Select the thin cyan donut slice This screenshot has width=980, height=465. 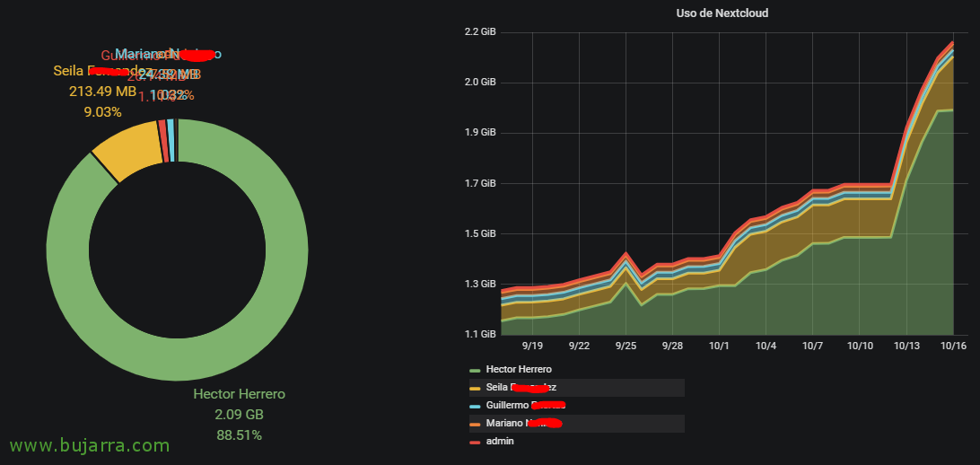click(171, 140)
